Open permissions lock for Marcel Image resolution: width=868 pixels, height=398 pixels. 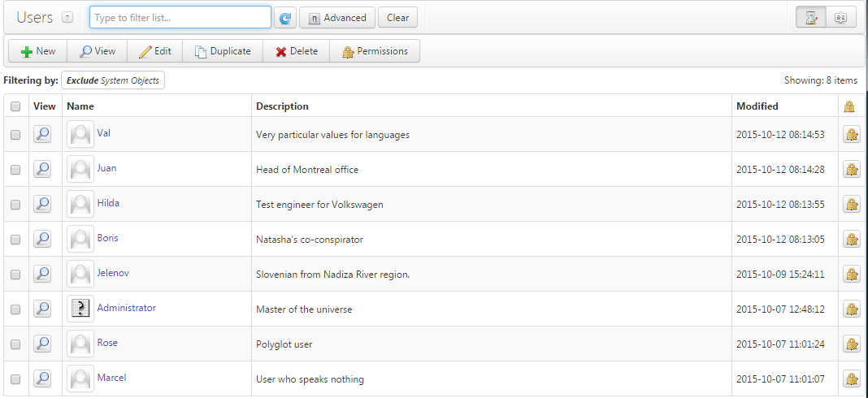tap(852, 378)
